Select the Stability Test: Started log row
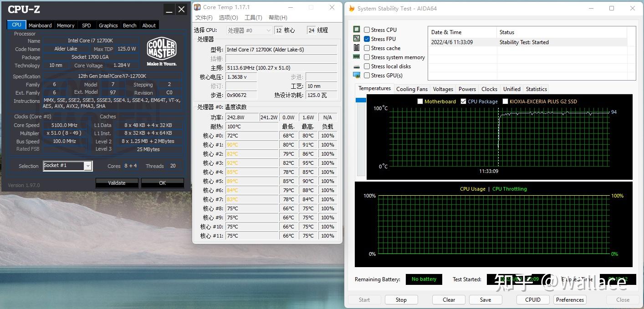 528,42
